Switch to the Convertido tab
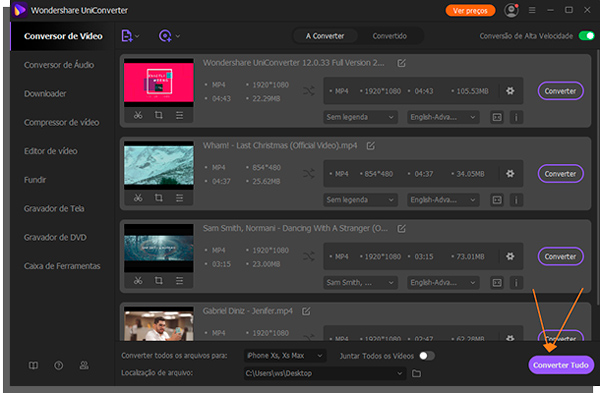The width and height of the screenshot is (600, 393). pyautogui.click(x=390, y=36)
